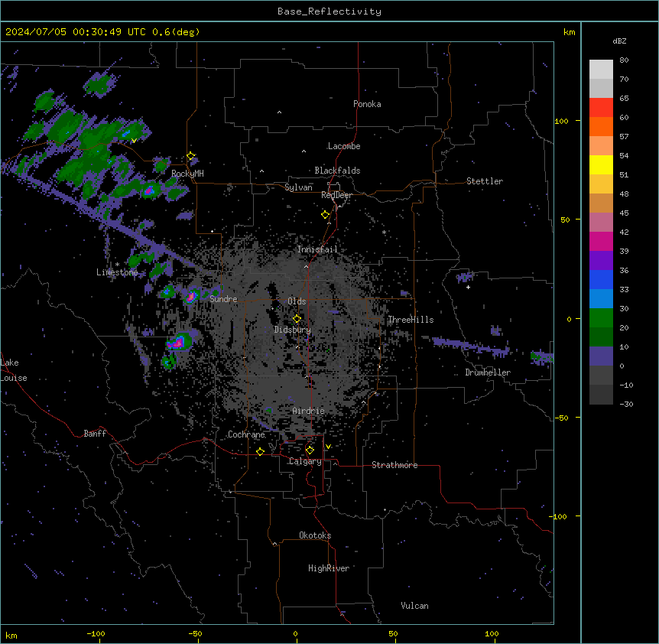Click the Airdrie city label
The height and width of the screenshot is (644, 659).
[309, 411]
